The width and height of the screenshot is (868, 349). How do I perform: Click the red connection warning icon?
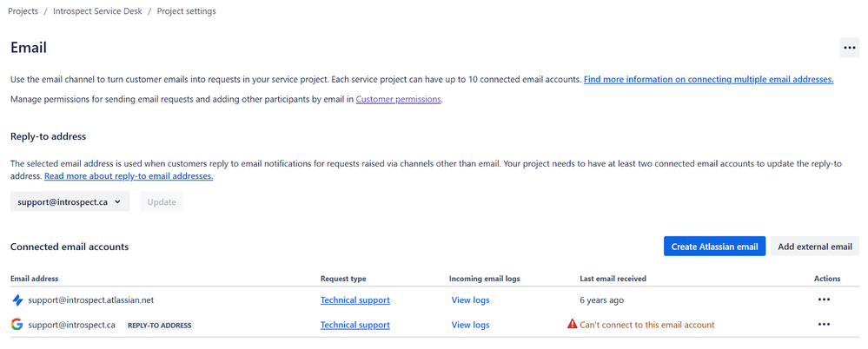point(572,325)
